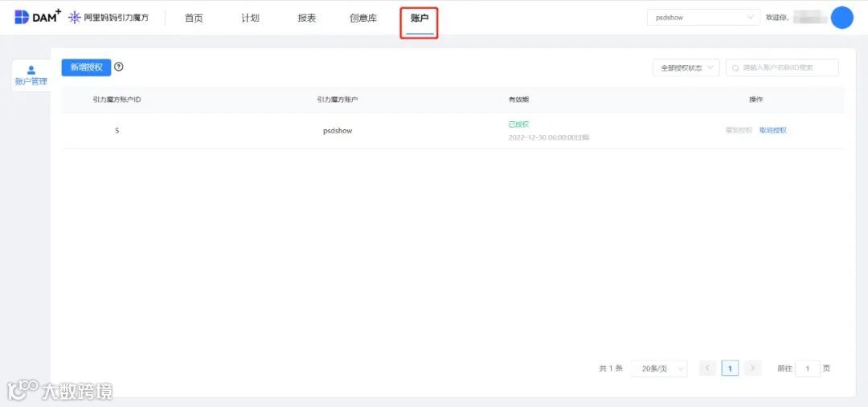Viewport: 868px width, 407px height.
Task: Select page 1 in pagination
Action: [730, 368]
